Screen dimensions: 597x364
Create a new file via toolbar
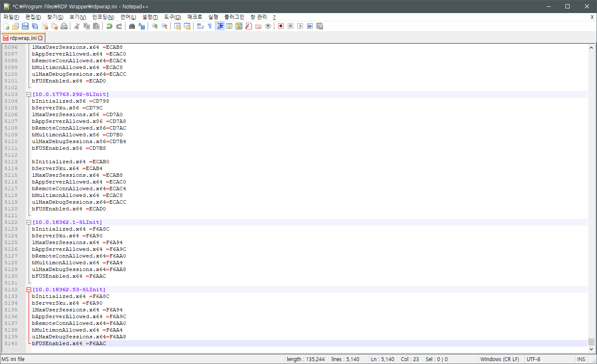pos(6,26)
